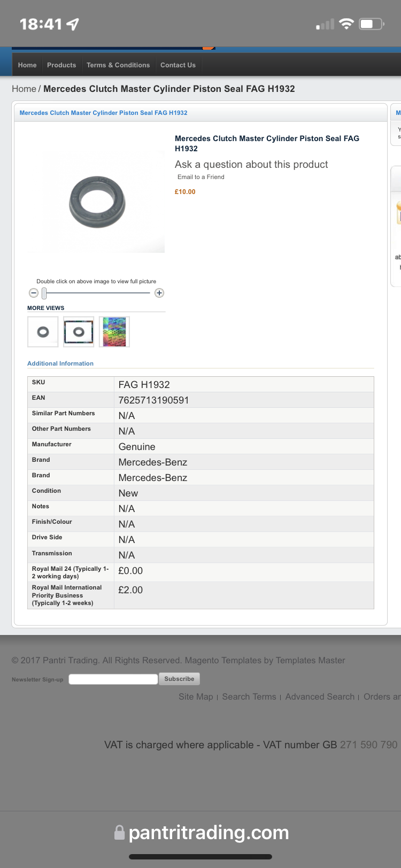Click the Email to a Friend link
This screenshot has height=868, width=401.
[201, 177]
